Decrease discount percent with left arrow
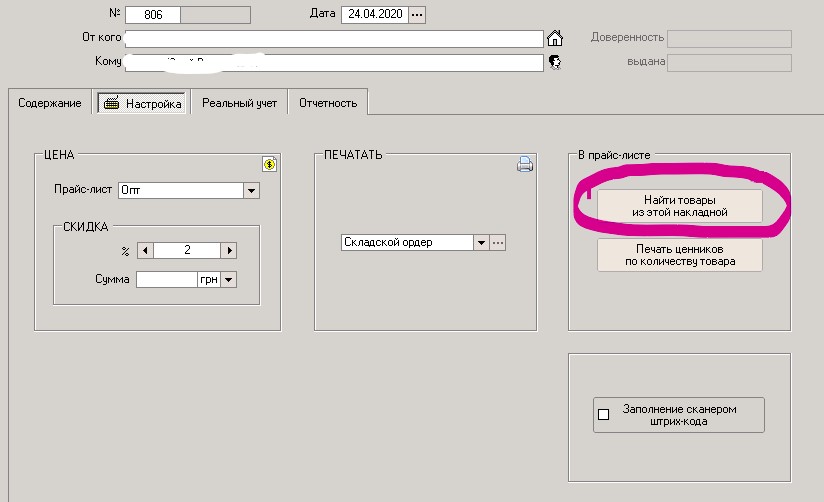 click(143, 251)
